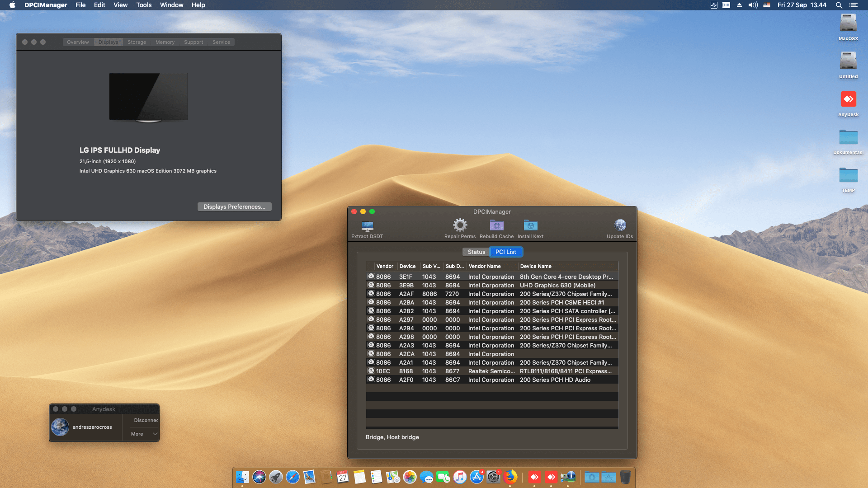Open Mail from the dock
Viewport: 868px width, 488px height.
pos(309,477)
